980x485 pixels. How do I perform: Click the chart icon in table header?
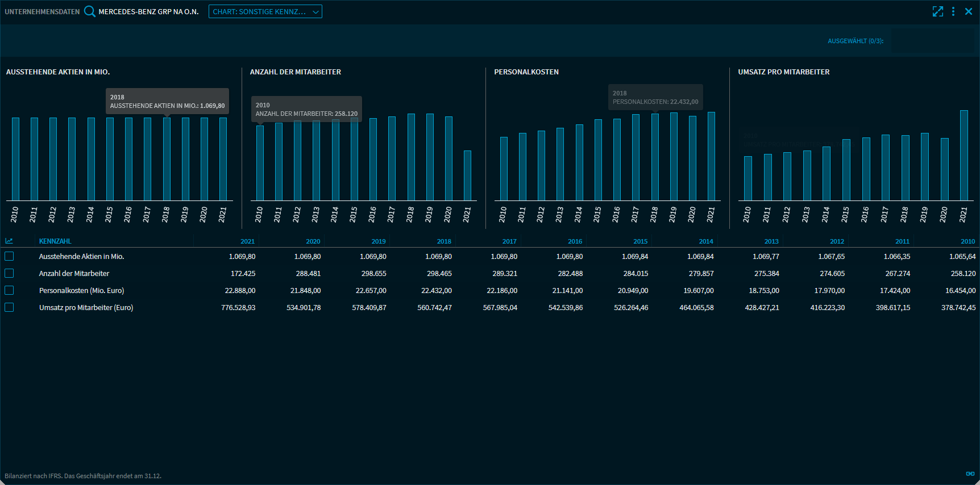(9, 241)
